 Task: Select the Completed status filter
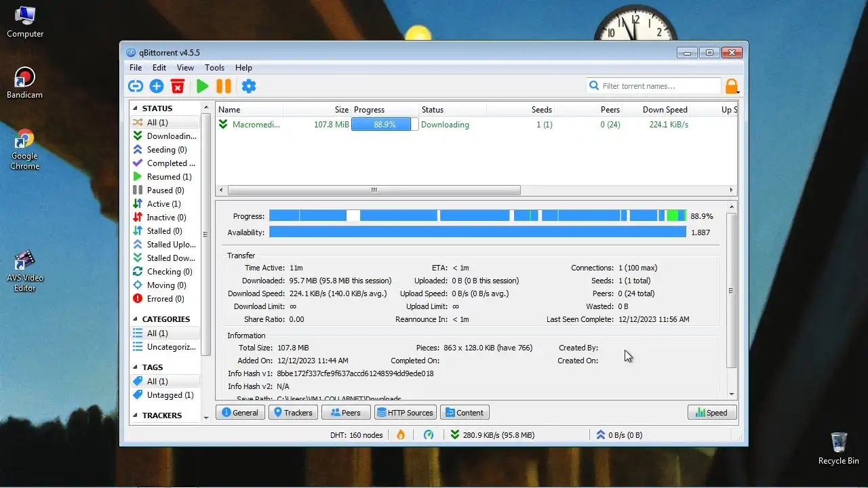tap(165, 163)
